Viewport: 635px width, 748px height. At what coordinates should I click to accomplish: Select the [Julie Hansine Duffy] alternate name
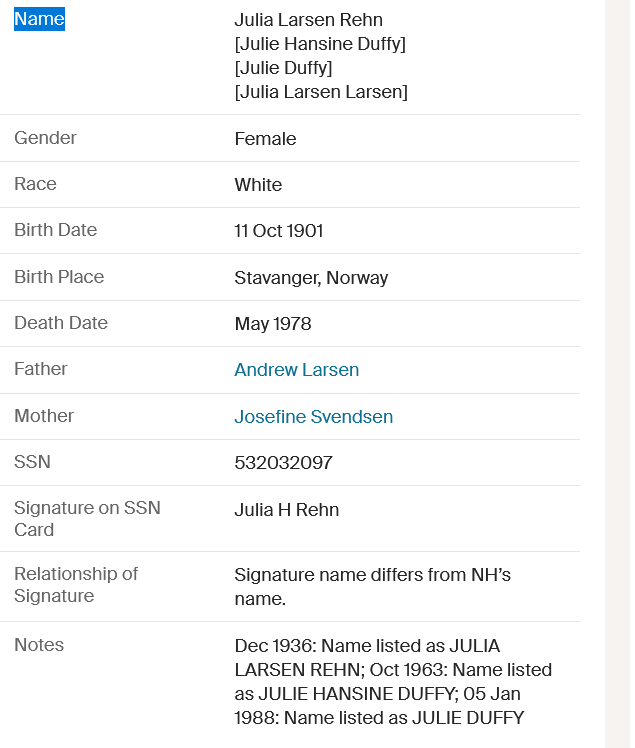click(320, 44)
